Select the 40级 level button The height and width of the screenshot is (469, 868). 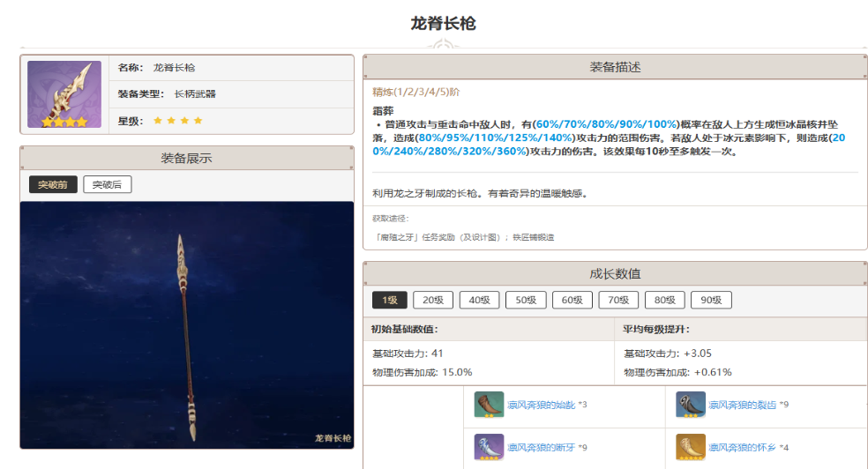(479, 300)
